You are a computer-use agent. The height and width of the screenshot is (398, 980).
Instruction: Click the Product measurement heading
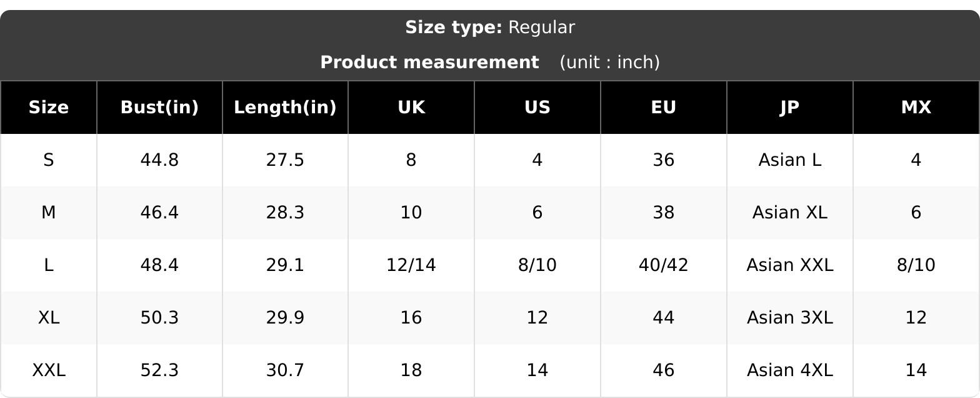429,63
